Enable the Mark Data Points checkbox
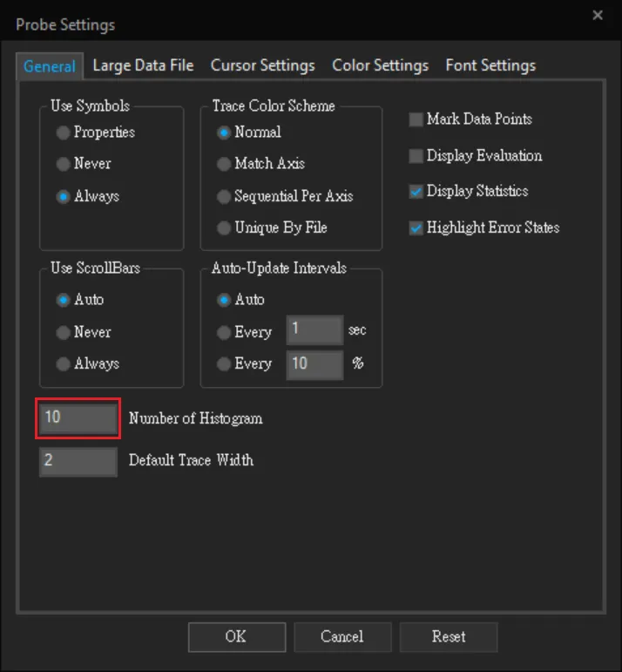Image resolution: width=622 pixels, height=672 pixels. [416, 120]
